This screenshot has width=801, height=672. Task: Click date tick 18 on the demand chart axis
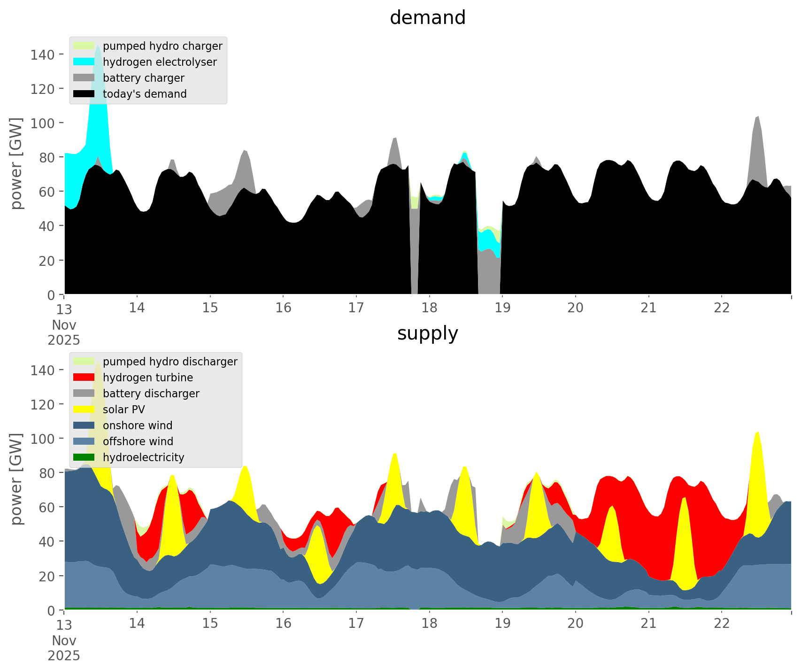(429, 308)
